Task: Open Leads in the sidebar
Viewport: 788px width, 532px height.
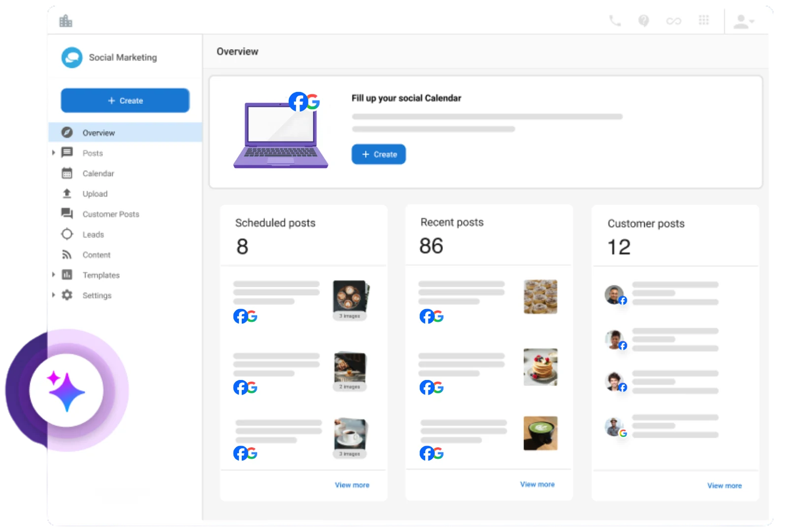Action: point(93,234)
